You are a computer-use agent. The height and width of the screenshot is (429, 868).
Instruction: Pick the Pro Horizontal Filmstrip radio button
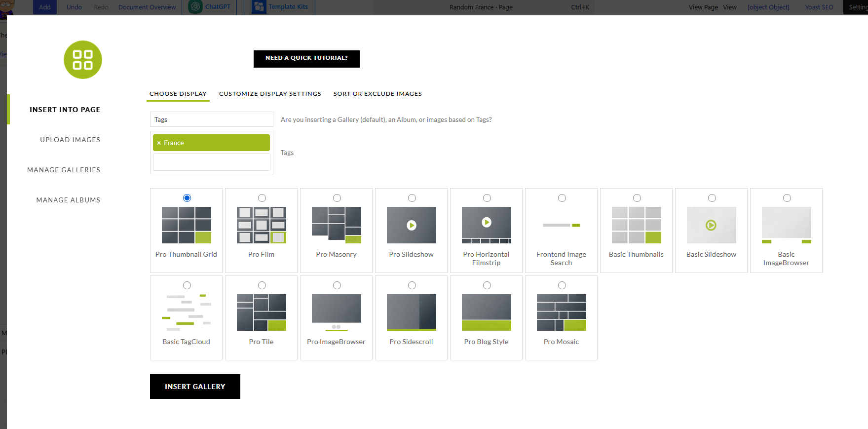coord(487,198)
